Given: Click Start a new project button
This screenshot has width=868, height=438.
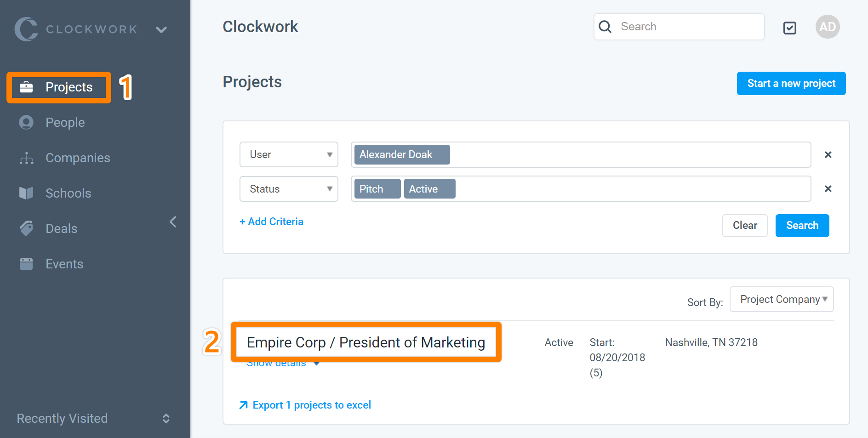Looking at the screenshot, I should [x=791, y=84].
